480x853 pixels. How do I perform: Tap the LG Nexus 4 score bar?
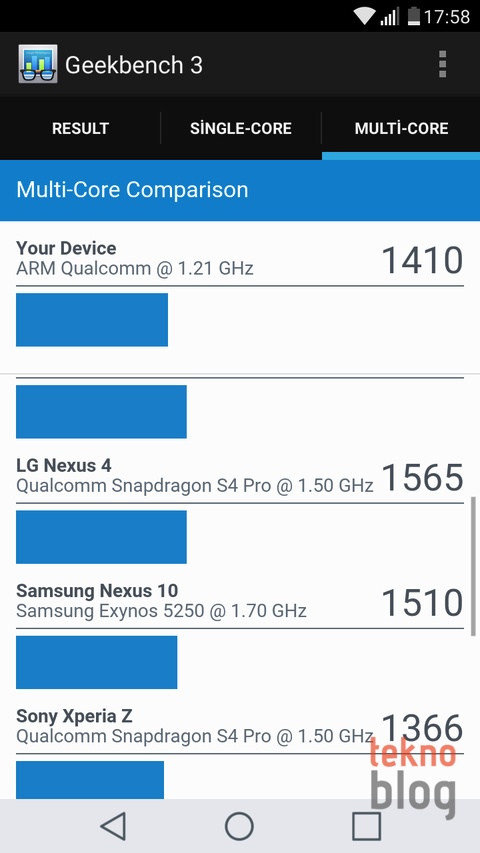[x=101, y=537]
